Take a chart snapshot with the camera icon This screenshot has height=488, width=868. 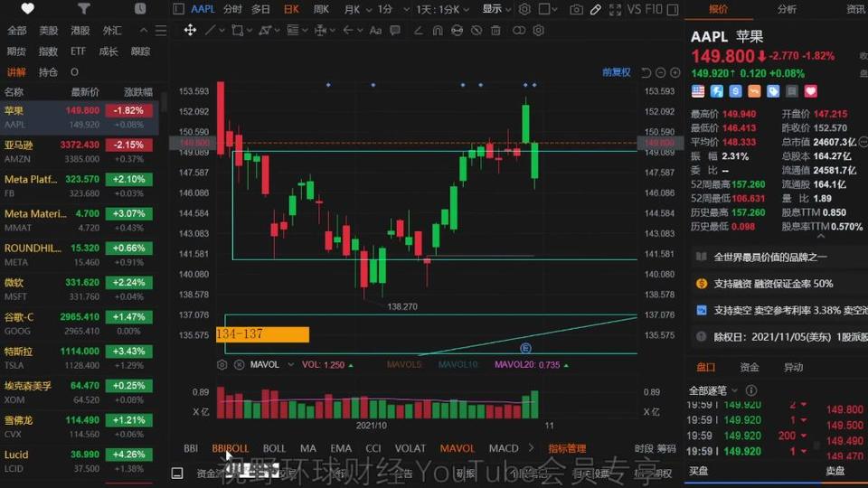[x=576, y=9]
